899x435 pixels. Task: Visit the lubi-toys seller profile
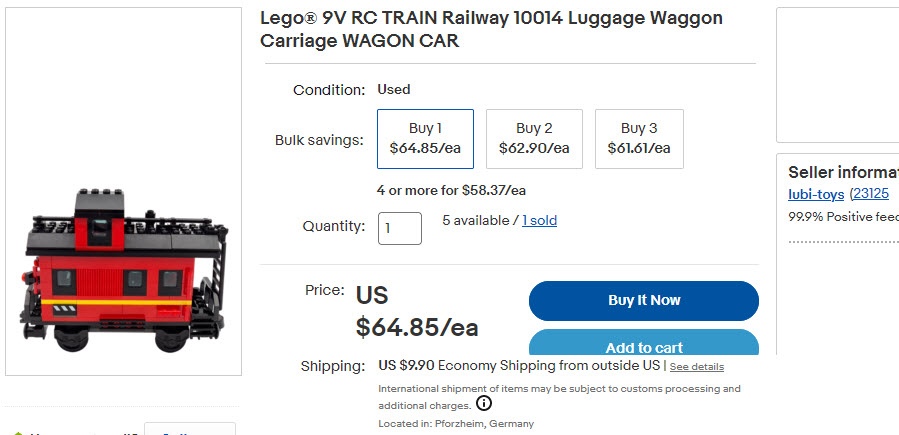point(816,194)
